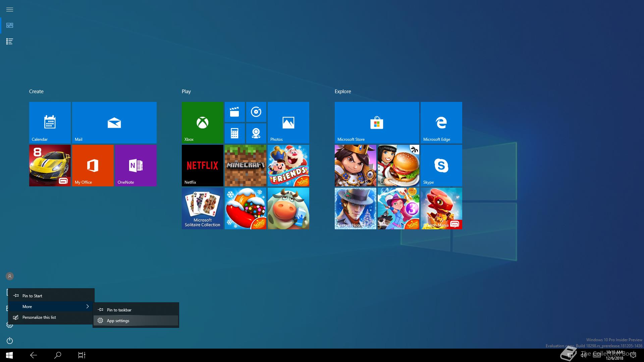The height and width of the screenshot is (362, 644).
Task: Open the cow farm game tile
Action: (x=288, y=208)
